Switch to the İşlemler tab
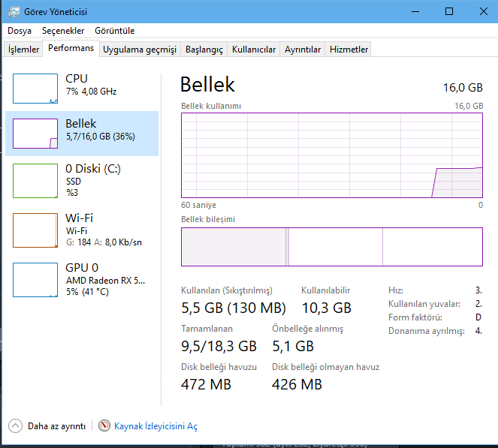This screenshot has height=448, width=498. (x=23, y=50)
